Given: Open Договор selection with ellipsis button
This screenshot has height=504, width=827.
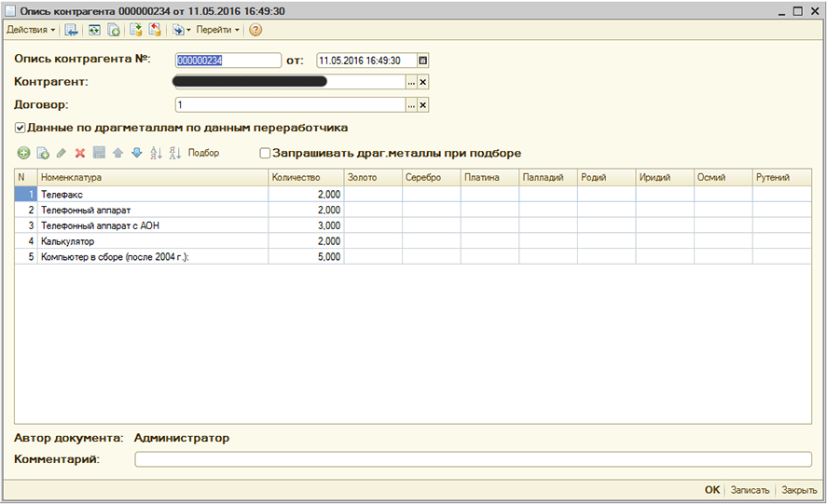Looking at the screenshot, I should pyautogui.click(x=410, y=105).
